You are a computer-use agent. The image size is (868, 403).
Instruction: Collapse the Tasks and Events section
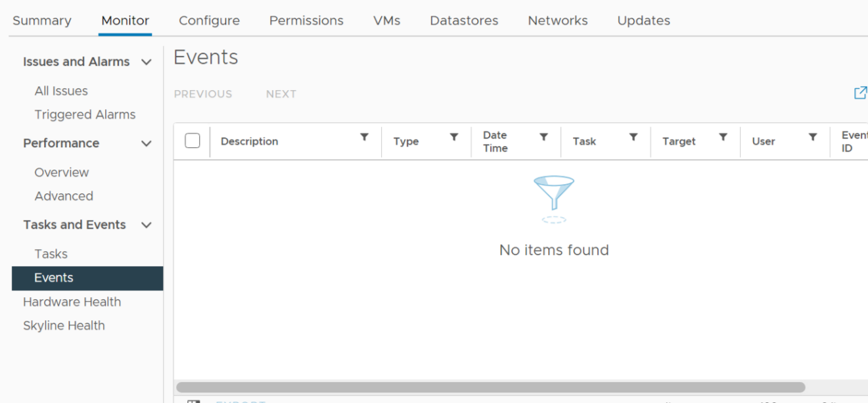[147, 225]
